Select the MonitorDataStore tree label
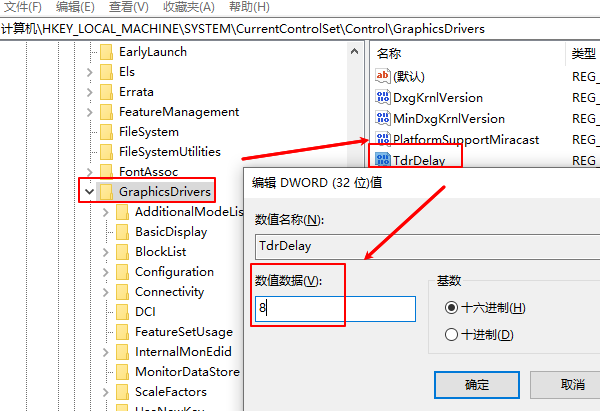The height and width of the screenshot is (411, 600). point(187,372)
